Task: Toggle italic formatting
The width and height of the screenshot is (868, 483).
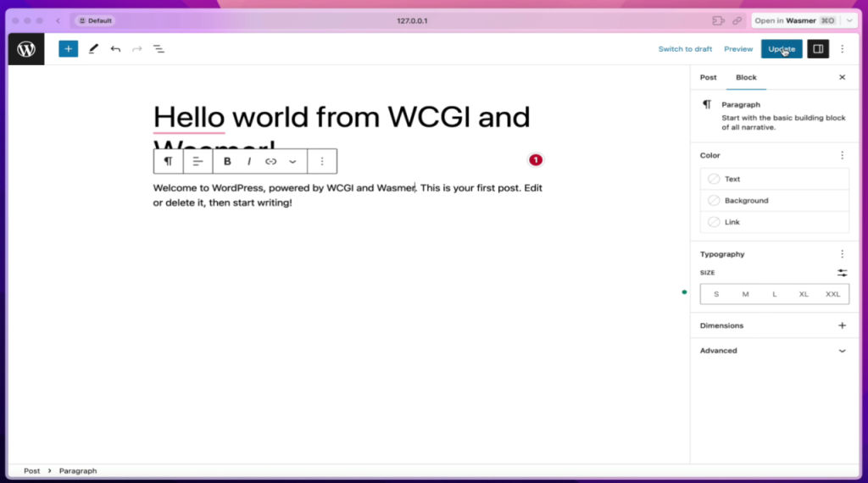Action: pos(249,161)
